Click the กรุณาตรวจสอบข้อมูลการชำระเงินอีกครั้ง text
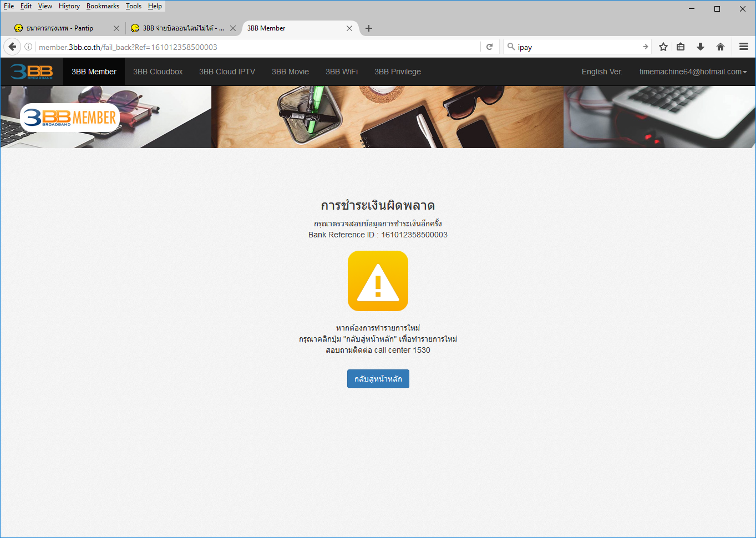The image size is (756, 538). click(378, 224)
